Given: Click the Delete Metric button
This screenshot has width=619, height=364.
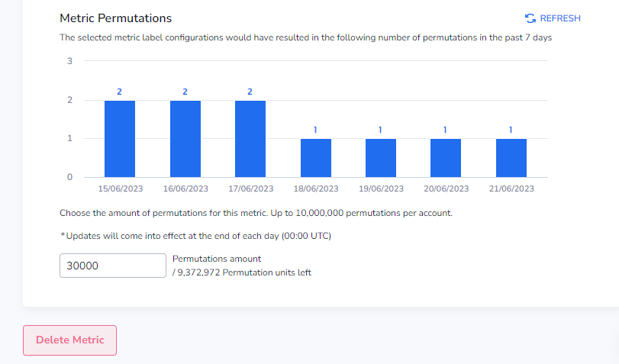Looking at the screenshot, I should click(x=70, y=340).
